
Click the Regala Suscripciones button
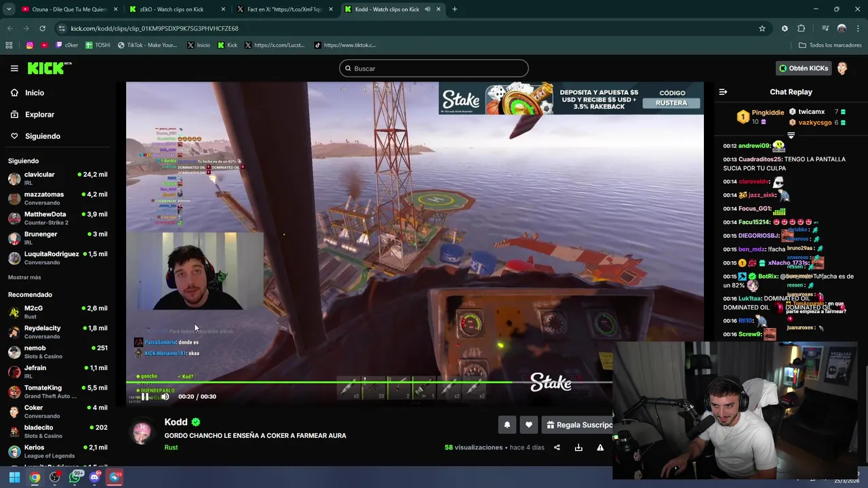pyautogui.click(x=578, y=425)
